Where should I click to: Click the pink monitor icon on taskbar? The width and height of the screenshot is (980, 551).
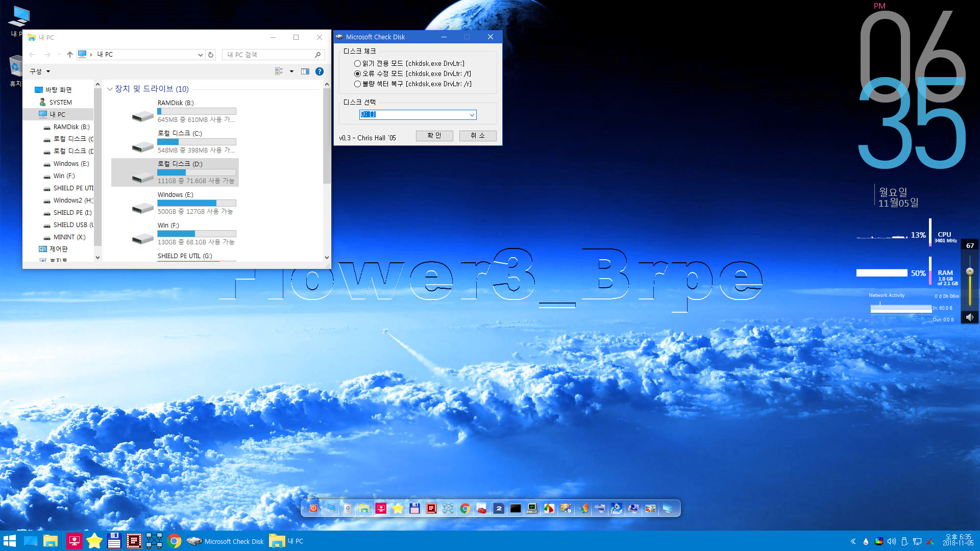[x=74, y=541]
